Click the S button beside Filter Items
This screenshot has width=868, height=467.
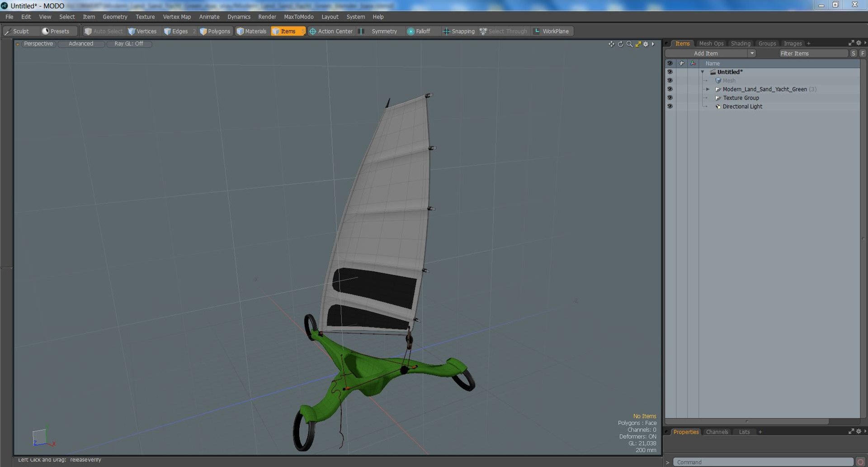(854, 53)
